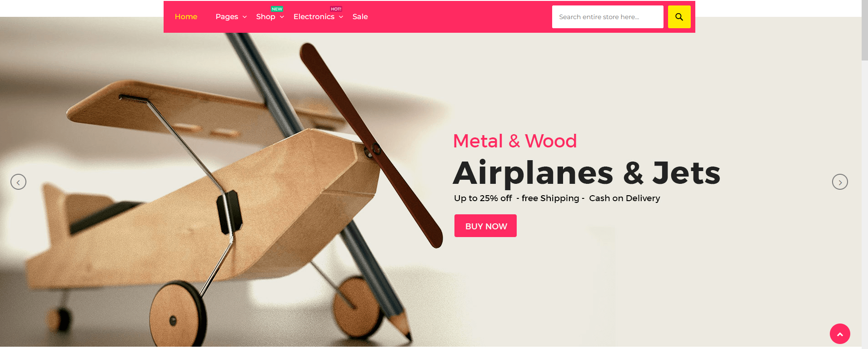This screenshot has width=868, height=349.
Task: Open the Home menu item
Action: [186, 17]
